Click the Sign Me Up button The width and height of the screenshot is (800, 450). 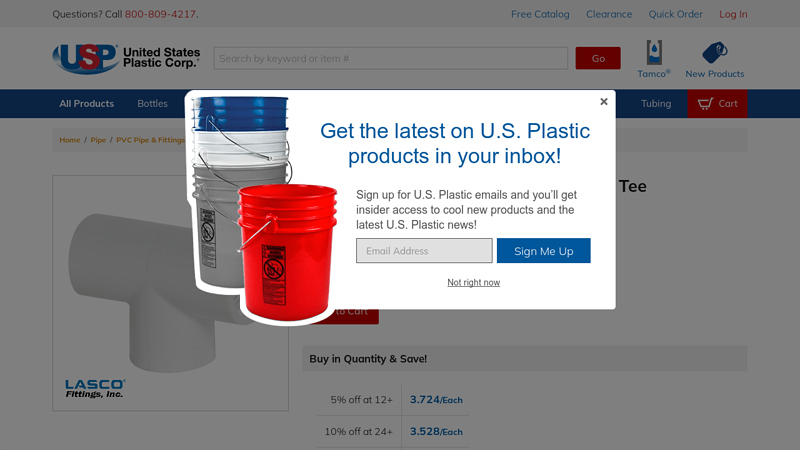click(x=543, y=251)
